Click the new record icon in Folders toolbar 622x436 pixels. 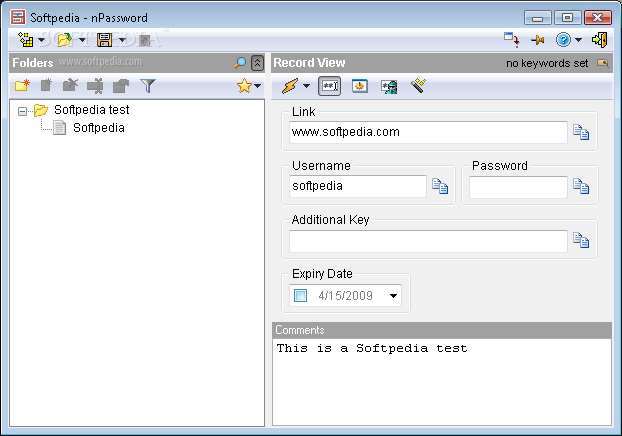(46, 85)
